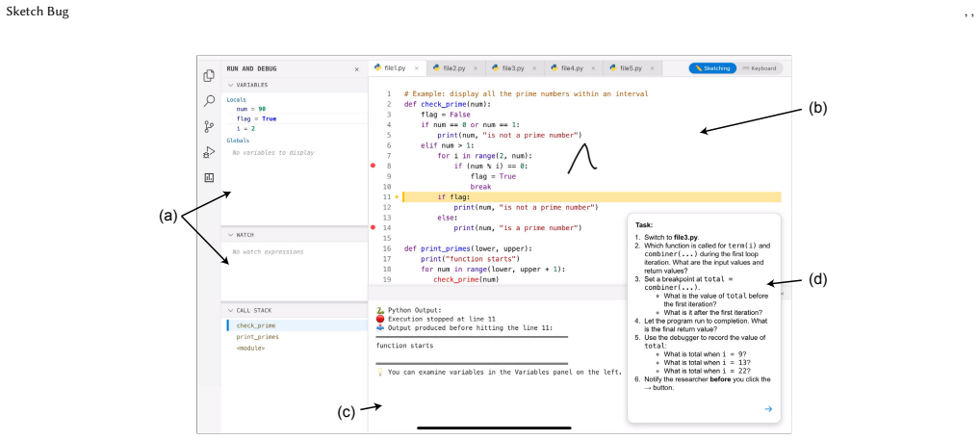Open the Run and Debug sidebar icon
Image resolution: width=980 pixels, height=440 pixels.
pos(209,152)
